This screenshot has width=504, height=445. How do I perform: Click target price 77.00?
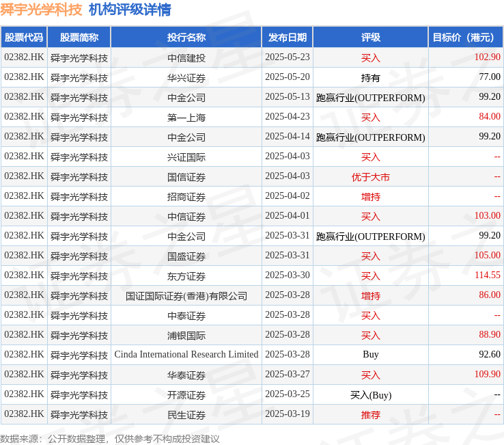[x=490, y=77]
